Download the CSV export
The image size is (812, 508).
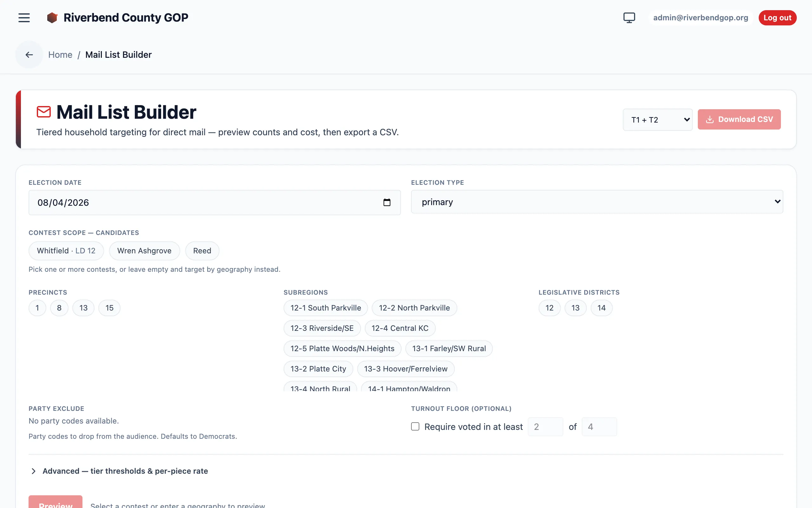click(x=739, y=119)
